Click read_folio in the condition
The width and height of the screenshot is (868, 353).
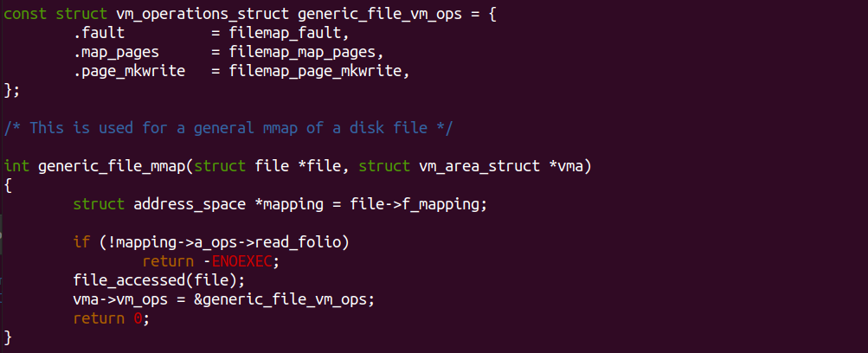point(302,242)
